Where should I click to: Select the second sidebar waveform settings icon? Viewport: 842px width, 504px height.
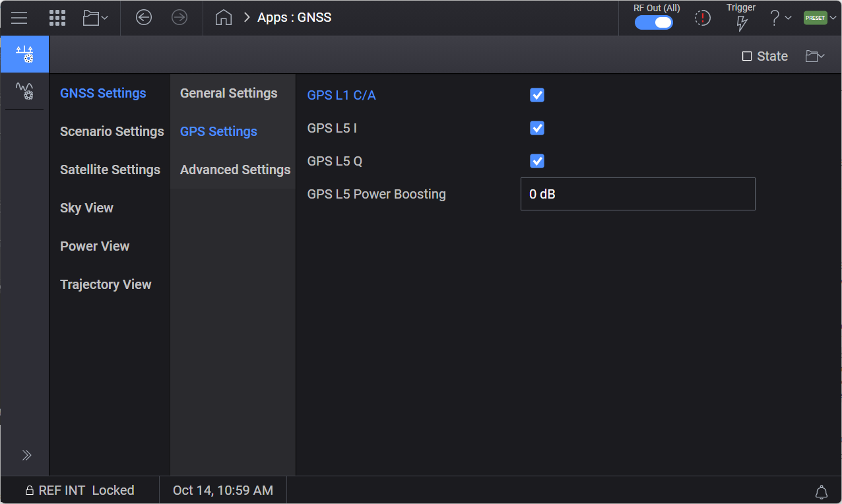24,91
